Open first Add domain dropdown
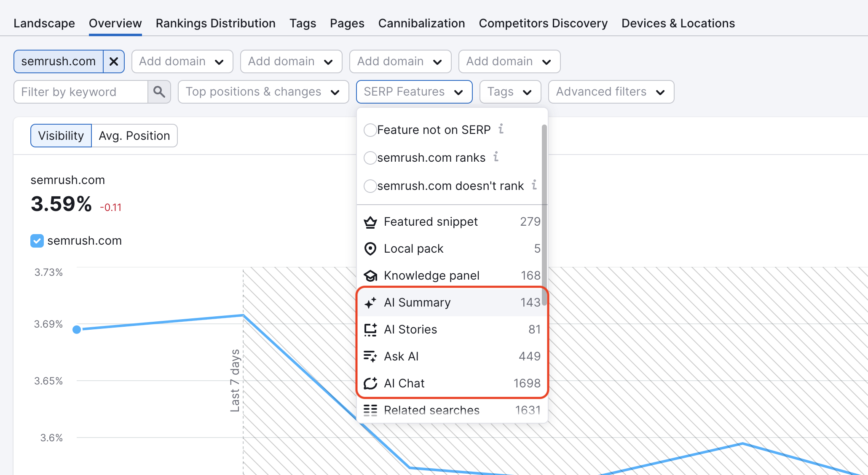Image resolution: width=868 pixels, height=475 pixels. coord(182,61)
